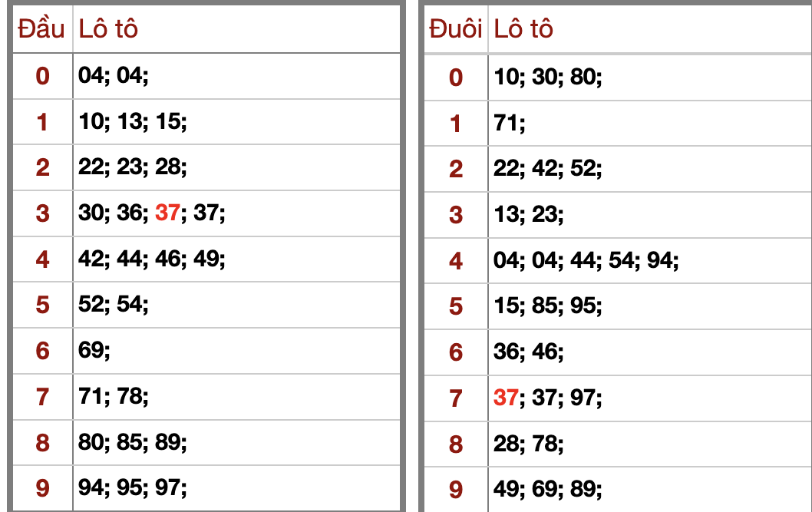Click the Đầu column header
The width and height of the screenshot is (812, 512).
click(x=41, y=29)
